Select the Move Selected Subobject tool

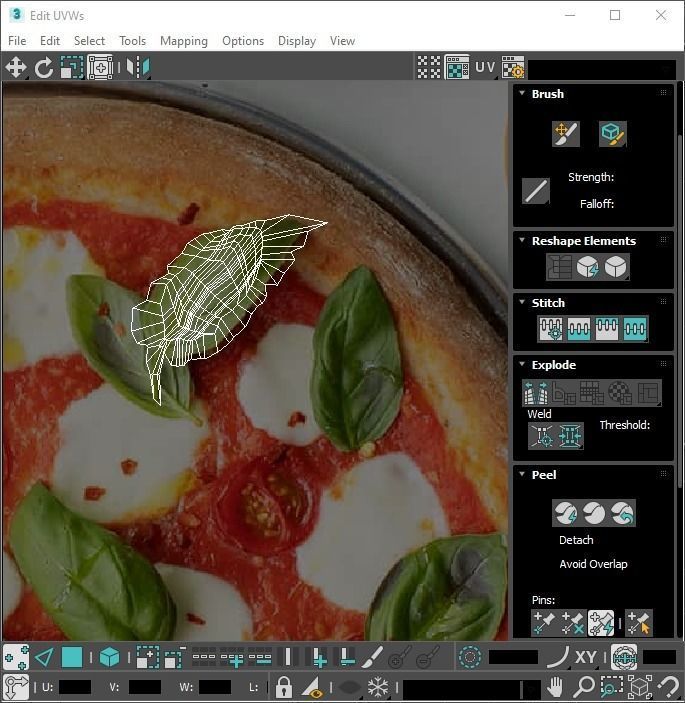pos(16,68)
